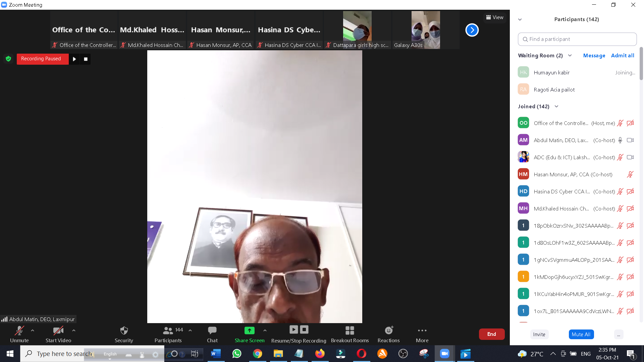Click the Dattapara girls high school video thumbnail

(x=357, y=30)
